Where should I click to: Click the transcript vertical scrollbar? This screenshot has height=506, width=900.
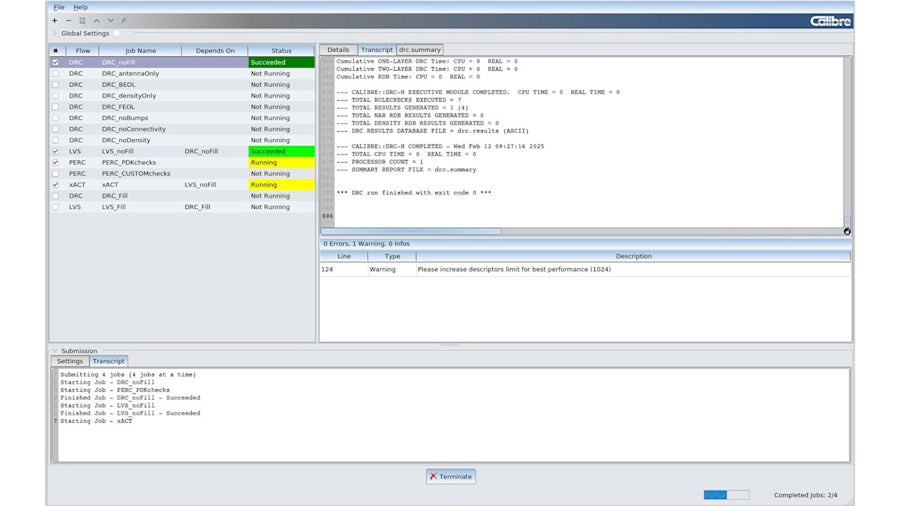coord(847,141)
